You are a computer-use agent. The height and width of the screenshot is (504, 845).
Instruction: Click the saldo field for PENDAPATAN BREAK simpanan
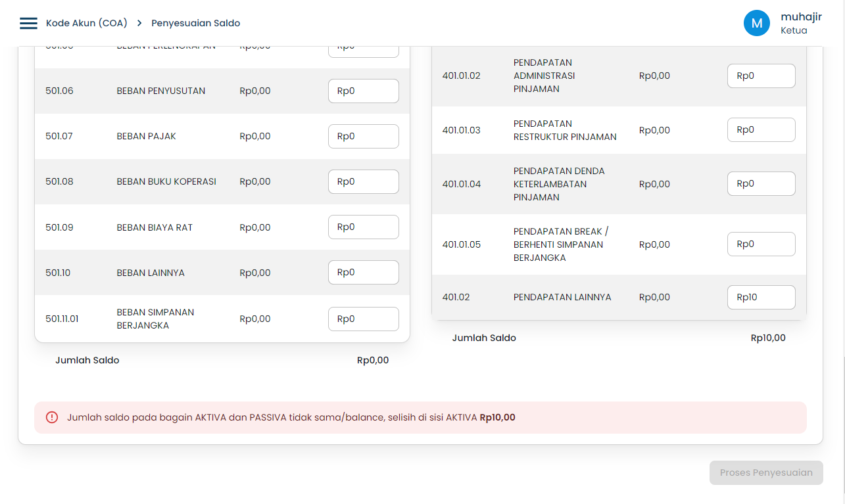tap(761, 244)
